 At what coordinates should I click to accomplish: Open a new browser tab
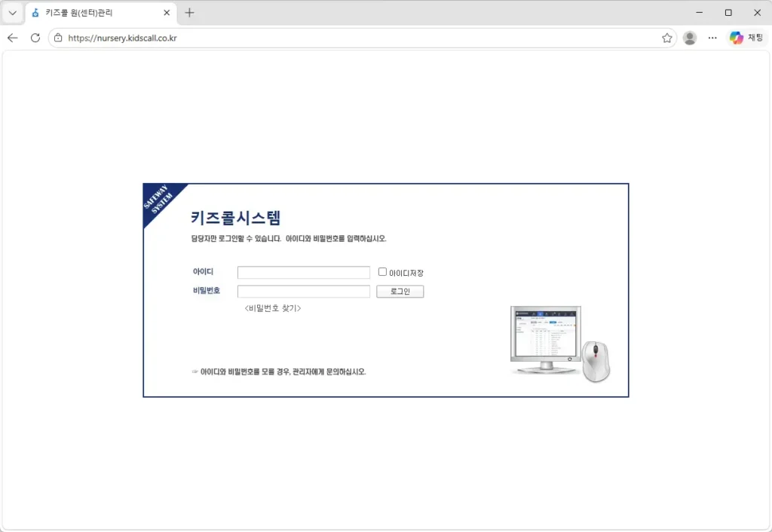click(188, 12)
